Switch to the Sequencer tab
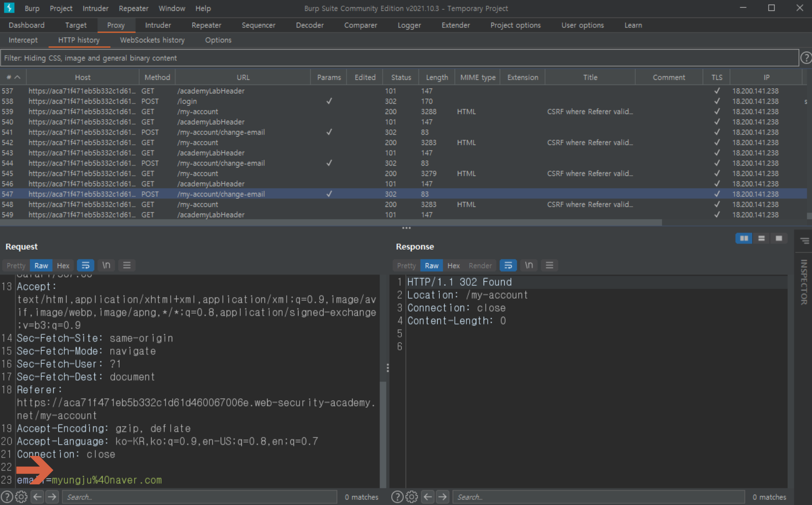 (x=258, y=25)
